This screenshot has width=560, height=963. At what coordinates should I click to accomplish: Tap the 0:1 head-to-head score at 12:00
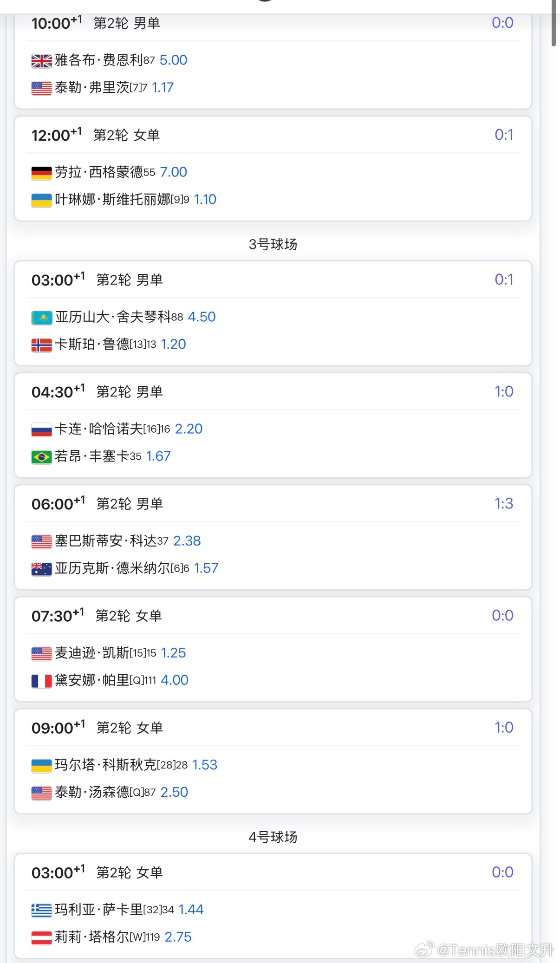pos(503,135)
